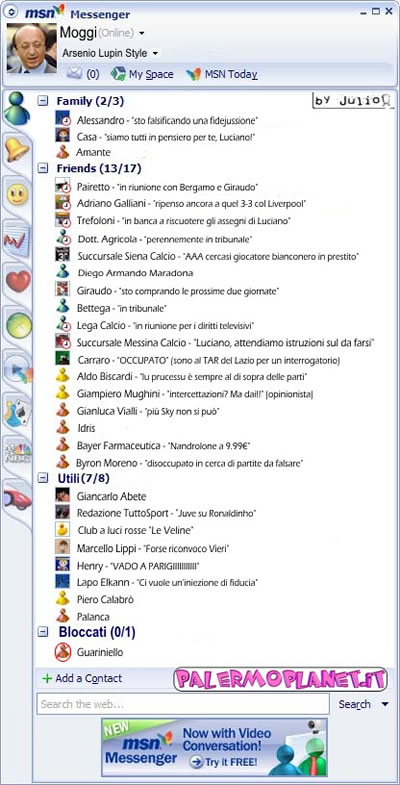The height and width of the screenshot is (785, 400).
Task: Collapse the Bloccati group
Action: point(43,632)
